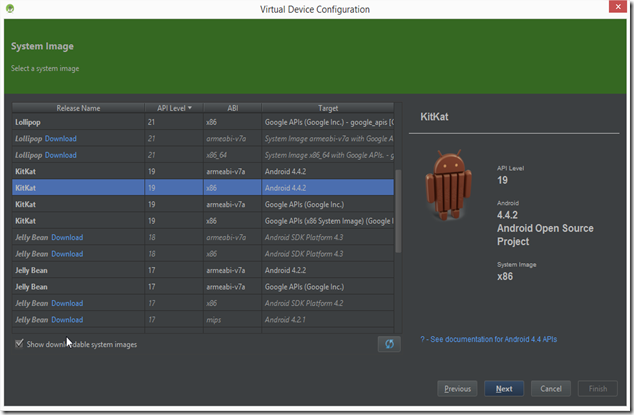Select Jelly Bean Android 4.2.2 row

click(x=203, y=270)
